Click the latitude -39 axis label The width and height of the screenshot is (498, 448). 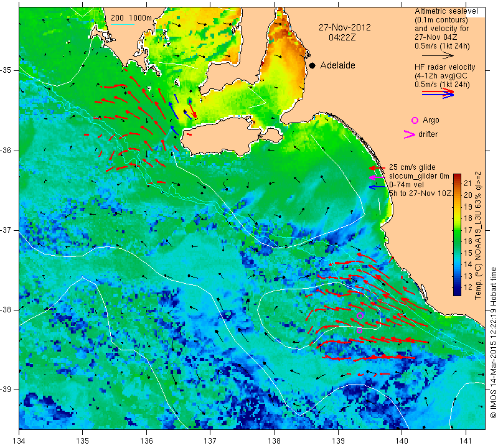coord(7,390)
